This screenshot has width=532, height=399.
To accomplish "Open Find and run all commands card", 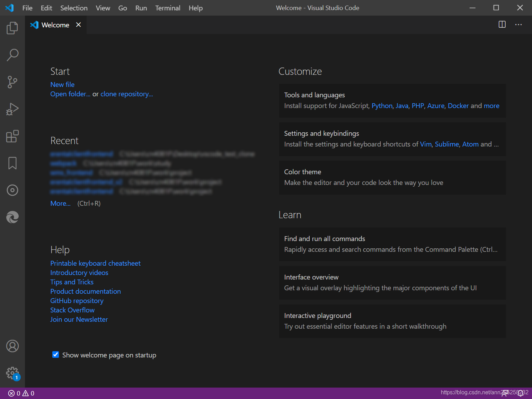I will coord(392,244).
